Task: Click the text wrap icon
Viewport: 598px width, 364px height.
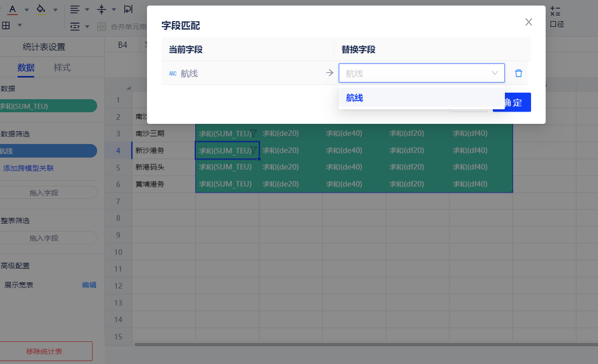Action: click(x=128, y=10)
